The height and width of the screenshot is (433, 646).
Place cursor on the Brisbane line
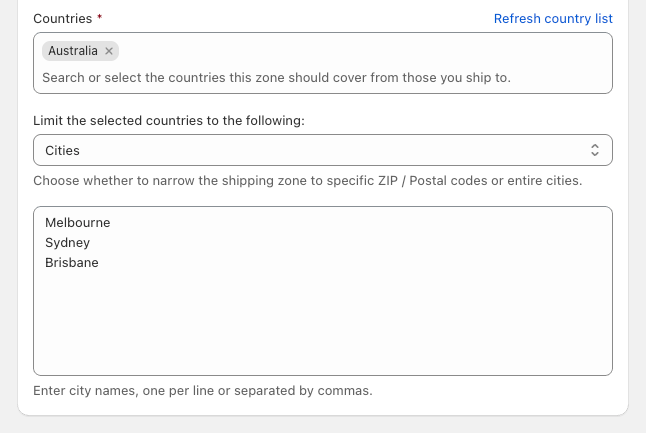pyautogui.click(x=71, y=262)
